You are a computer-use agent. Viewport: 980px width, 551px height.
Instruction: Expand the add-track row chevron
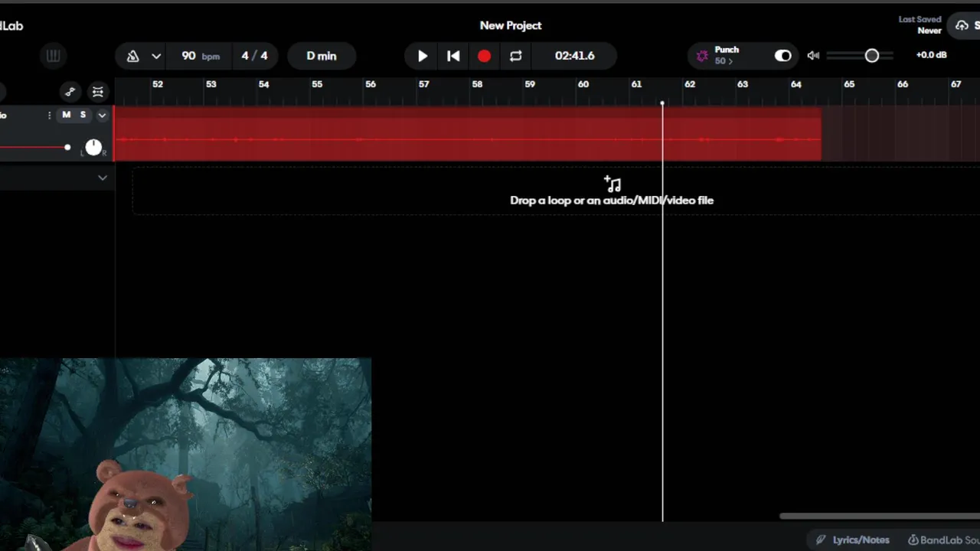coord(103,178)
